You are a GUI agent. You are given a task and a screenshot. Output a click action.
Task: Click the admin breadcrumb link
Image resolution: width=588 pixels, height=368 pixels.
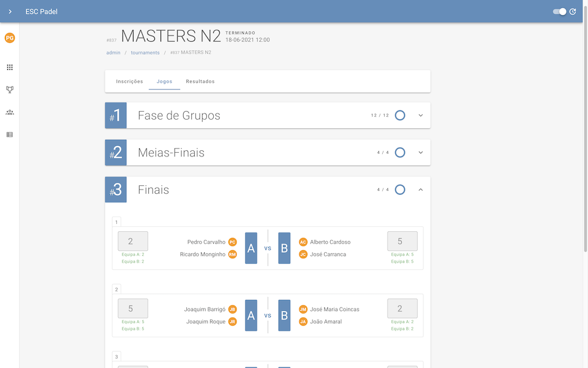click(113, 53)
